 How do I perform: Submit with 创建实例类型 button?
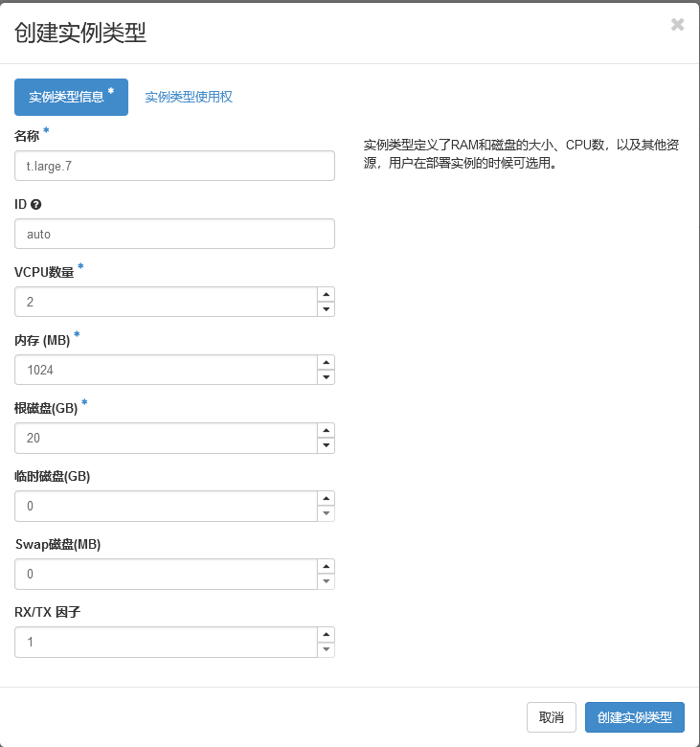point(634,717)
